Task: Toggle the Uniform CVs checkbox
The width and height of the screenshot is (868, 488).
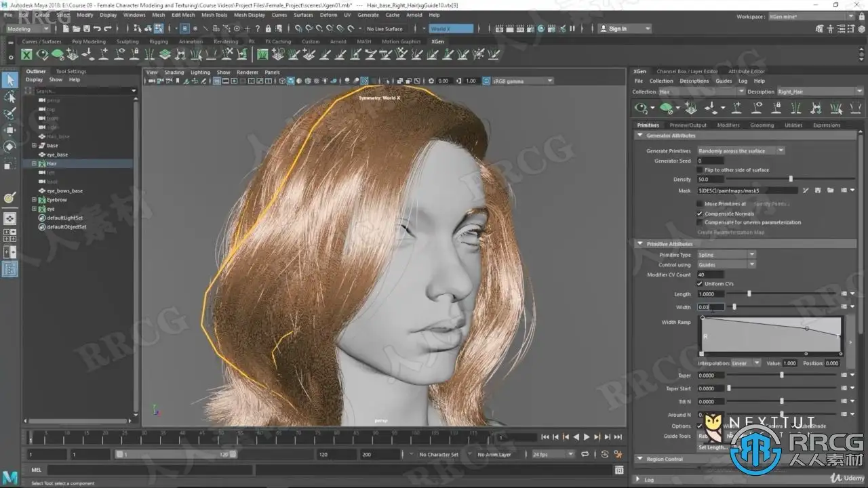Action: click(700, 283)
